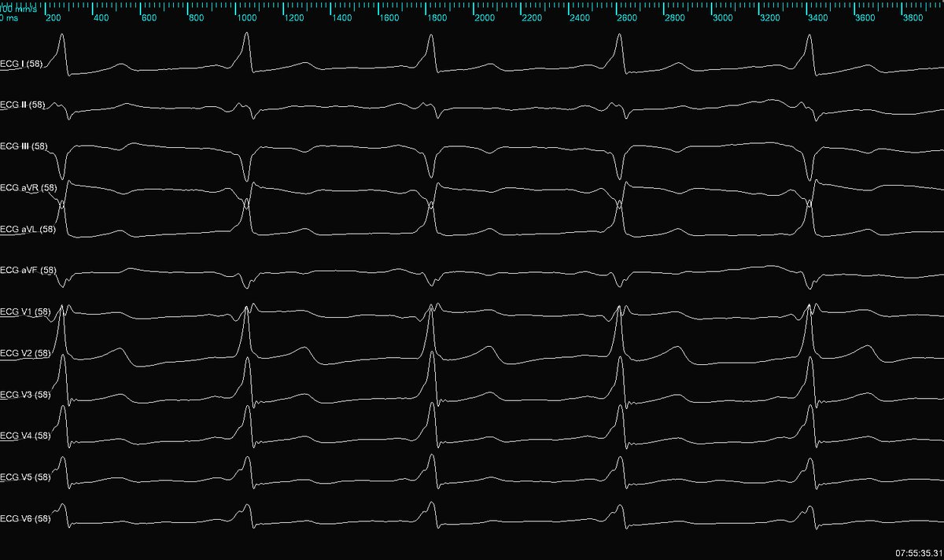The image size is (944, 560).
Task: Select the ECG V6 (58) channel label
Action: (25, 518)
